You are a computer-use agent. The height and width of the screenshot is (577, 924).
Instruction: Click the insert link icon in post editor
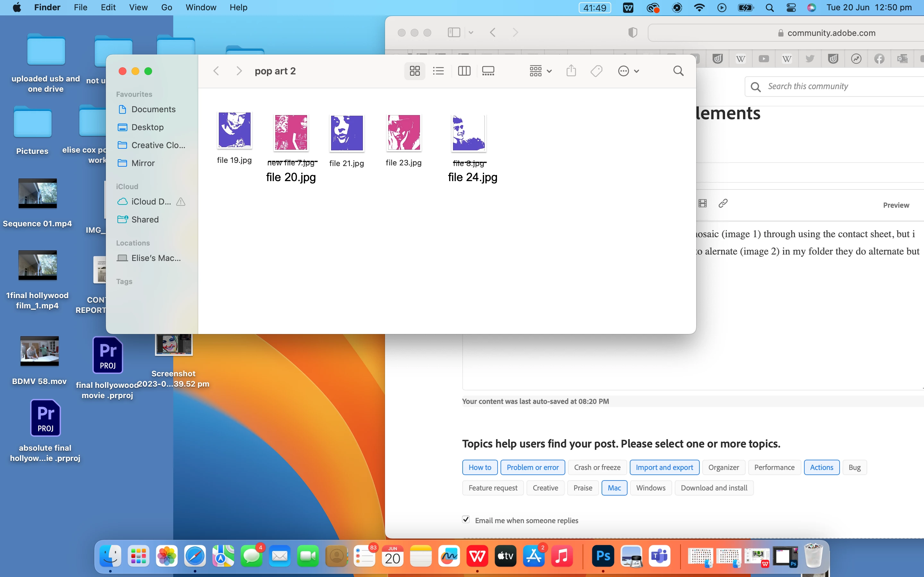[723, 204]
